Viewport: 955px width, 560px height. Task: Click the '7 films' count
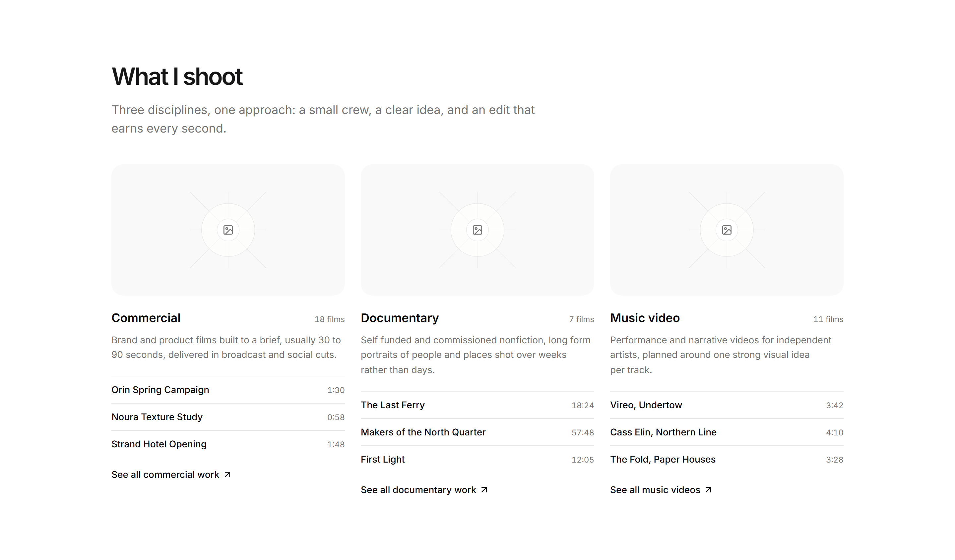click(x=582, y=319)
